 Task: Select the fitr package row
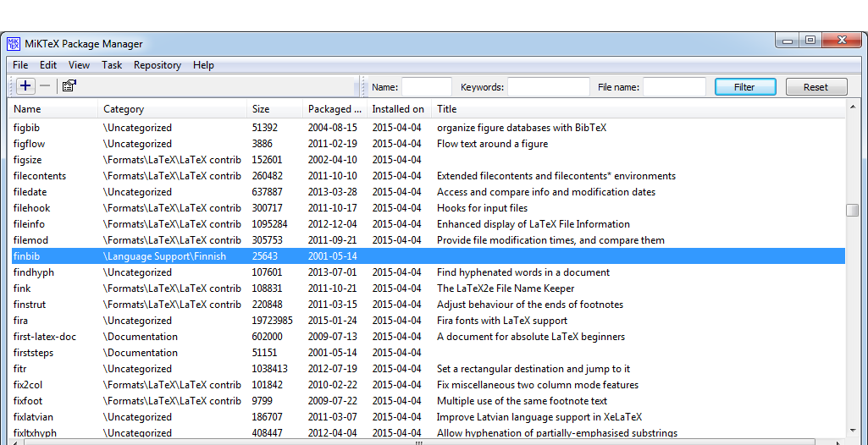[x=428, y=368]
